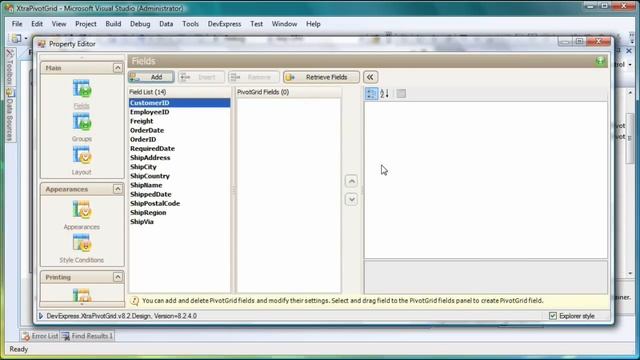This screenshot has width=640, height=360.
Task: Open the Appearances section icon
Action: click(x=82, y=210)
